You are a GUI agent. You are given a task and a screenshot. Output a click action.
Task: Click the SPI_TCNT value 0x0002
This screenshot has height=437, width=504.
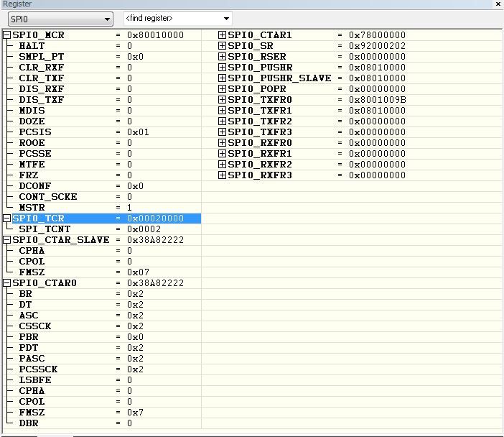(x=144, y=229)
